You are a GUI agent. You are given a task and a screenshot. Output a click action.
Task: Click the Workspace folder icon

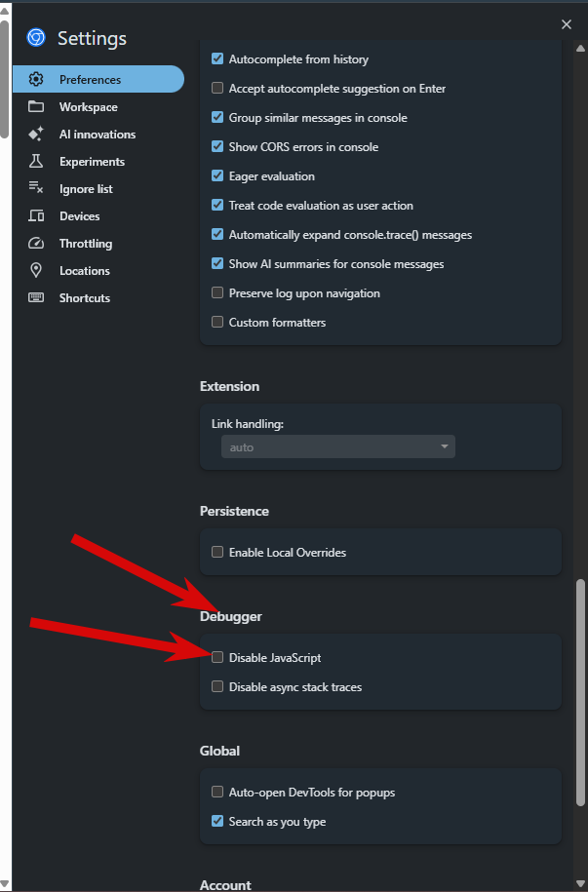click(x=36, y=107)
